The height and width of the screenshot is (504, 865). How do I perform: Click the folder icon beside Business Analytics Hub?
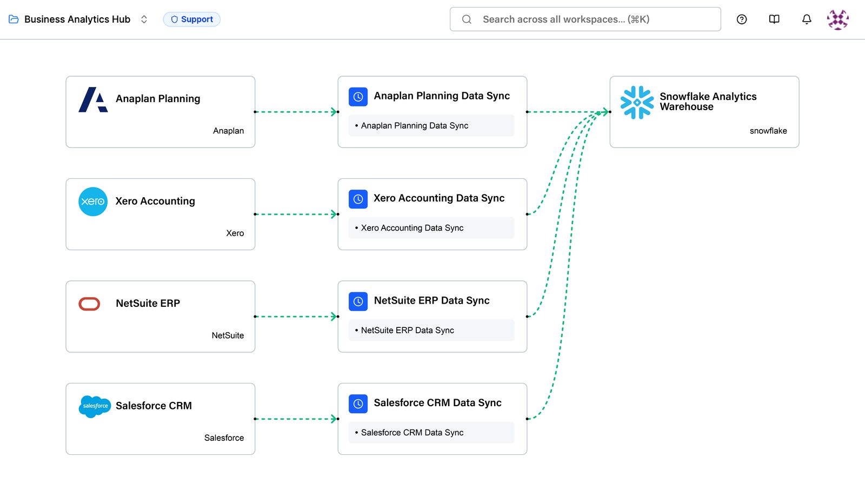click(x=13, y=19)
